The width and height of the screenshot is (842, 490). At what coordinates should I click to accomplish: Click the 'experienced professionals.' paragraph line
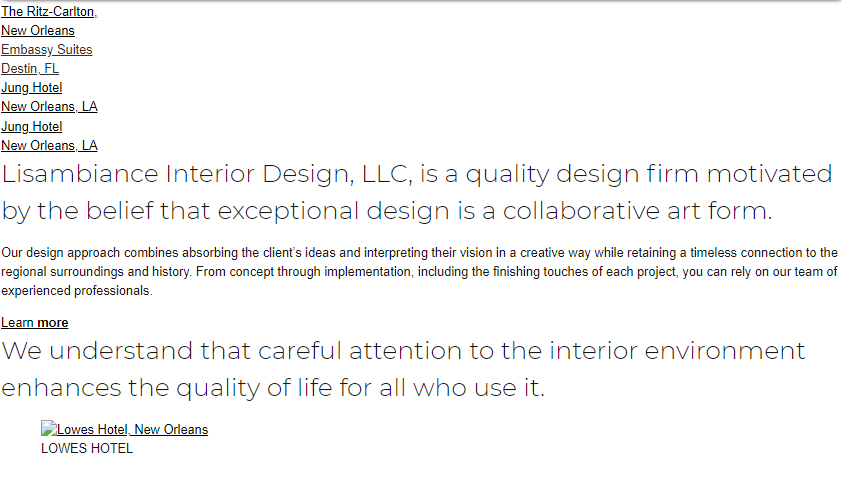click(77, 292)
